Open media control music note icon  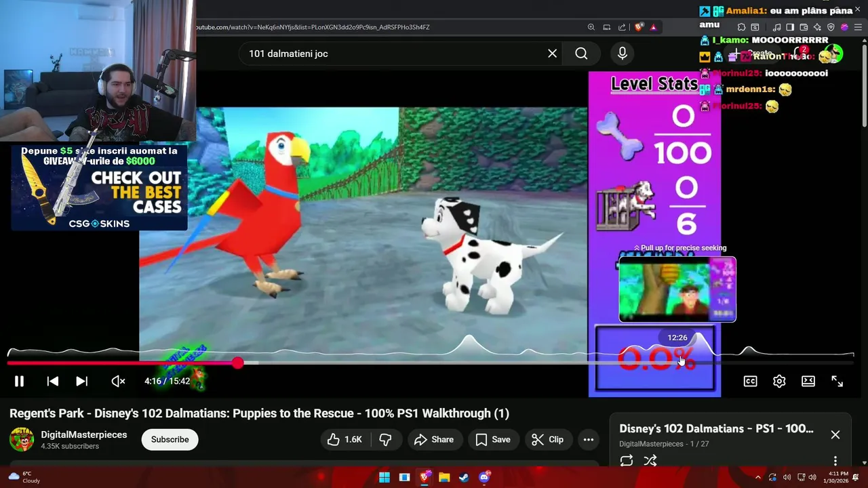pyautogui.click(x=776, y=27)
